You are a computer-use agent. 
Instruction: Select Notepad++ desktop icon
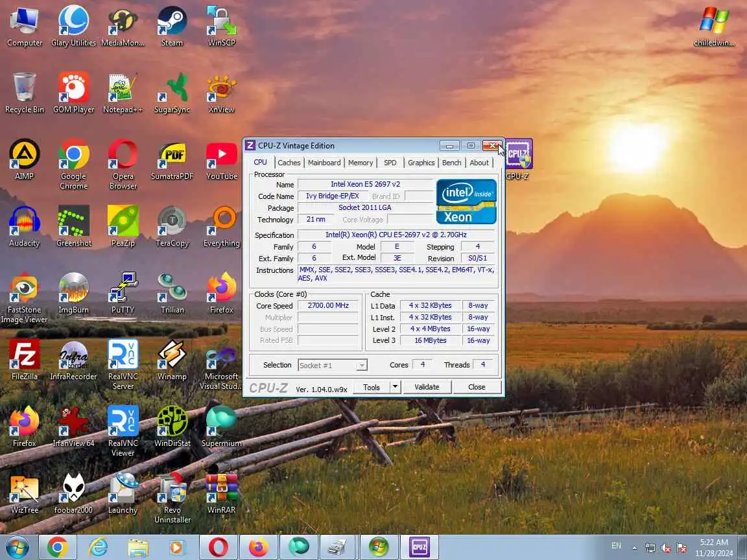123,93
